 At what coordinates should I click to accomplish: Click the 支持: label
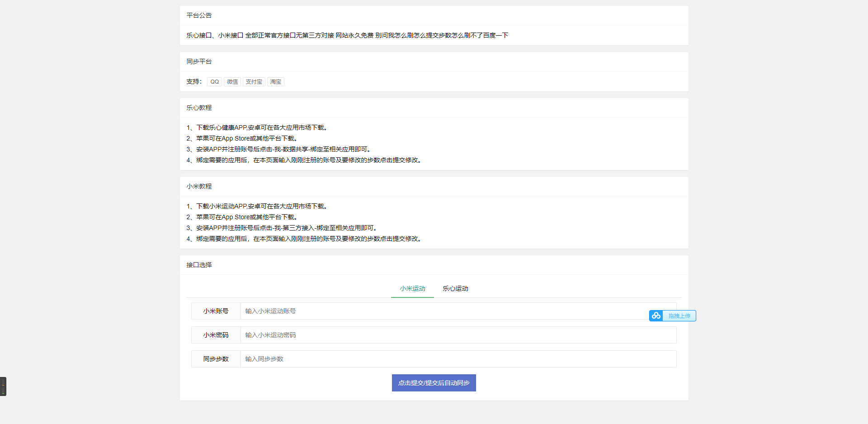(x=194, y=82)
